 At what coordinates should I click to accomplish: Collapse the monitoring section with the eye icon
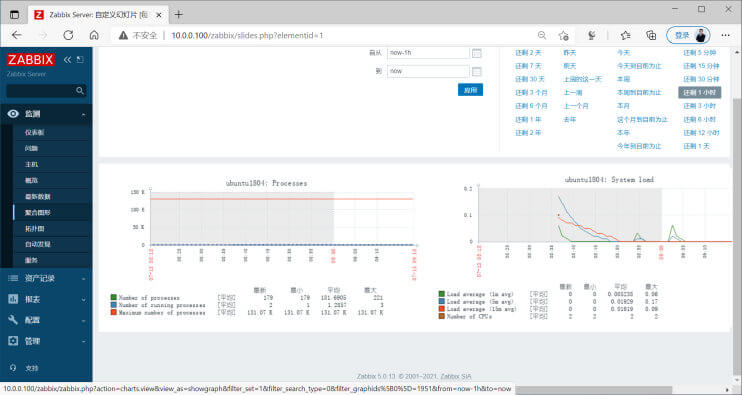[x=46, y=114]
